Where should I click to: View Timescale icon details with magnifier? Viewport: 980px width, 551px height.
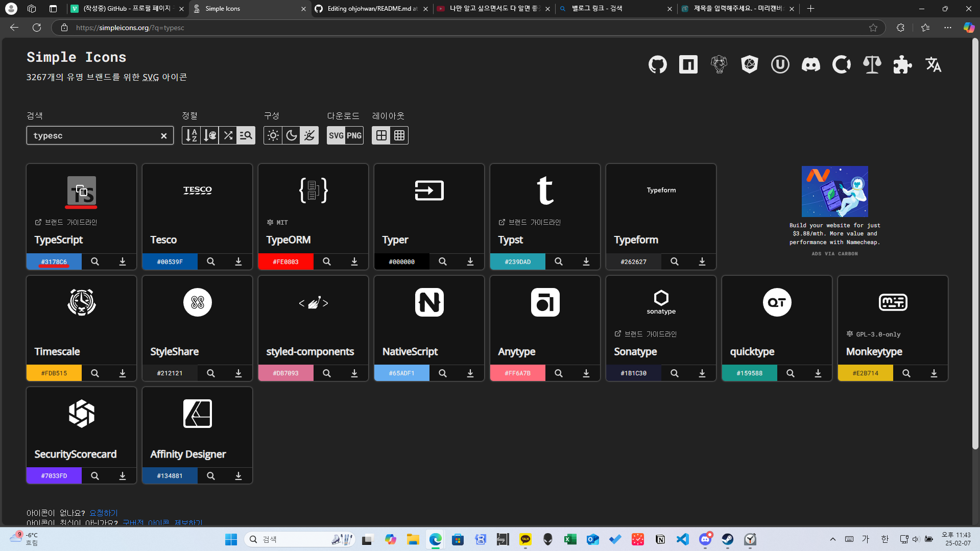95,373
